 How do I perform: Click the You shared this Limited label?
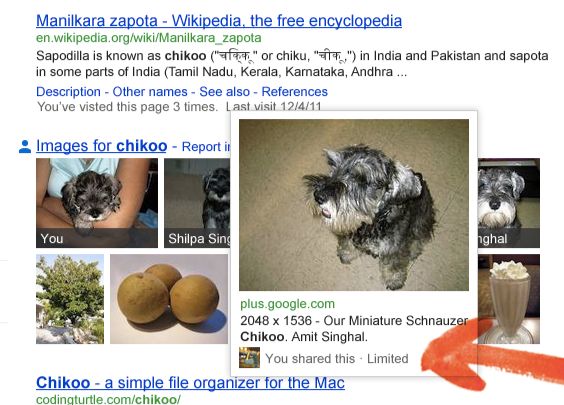pyautogui.click(x=337, y=359)
